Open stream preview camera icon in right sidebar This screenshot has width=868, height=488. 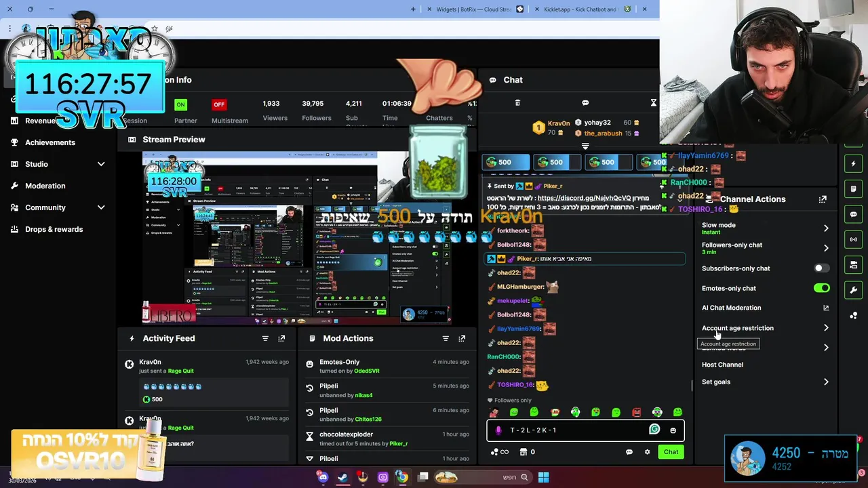853,264
